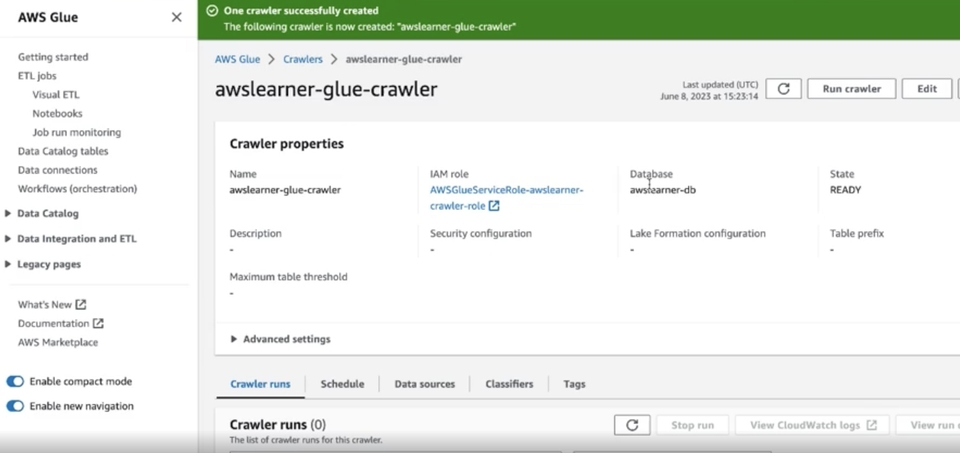
Task: Expand Data Integration and ETL section
Action: pos(8,239)
